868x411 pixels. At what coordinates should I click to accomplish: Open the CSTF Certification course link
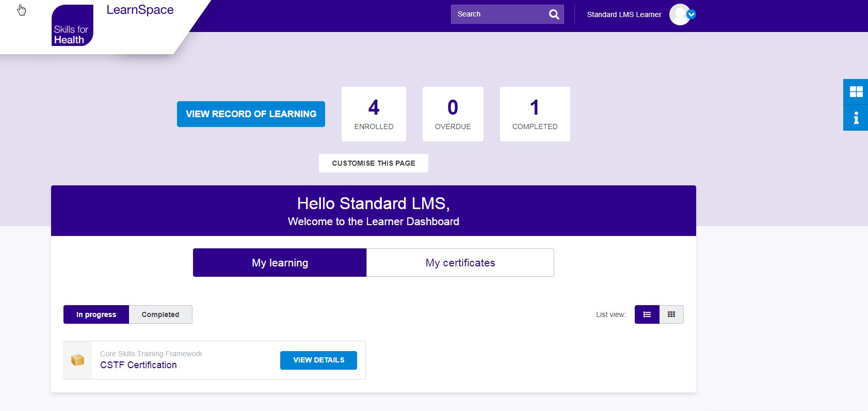138,365
